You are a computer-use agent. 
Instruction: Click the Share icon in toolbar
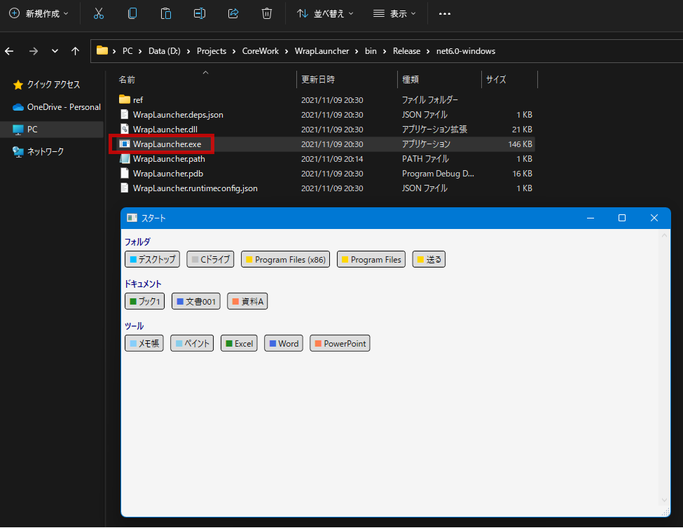pos(233,14)
